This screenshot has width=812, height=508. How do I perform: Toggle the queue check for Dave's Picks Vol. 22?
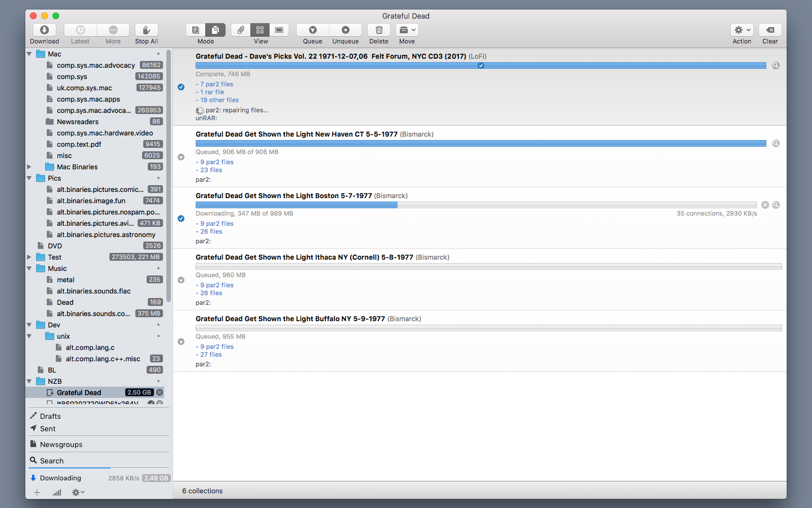tap(181, 87)
